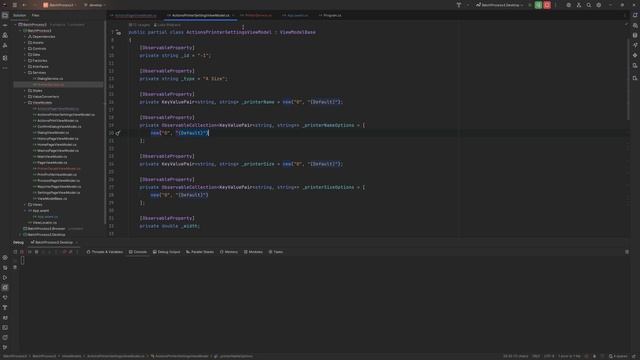Open the Tasks debug tab
640x360 pixels.
click(x=276, y=252)
